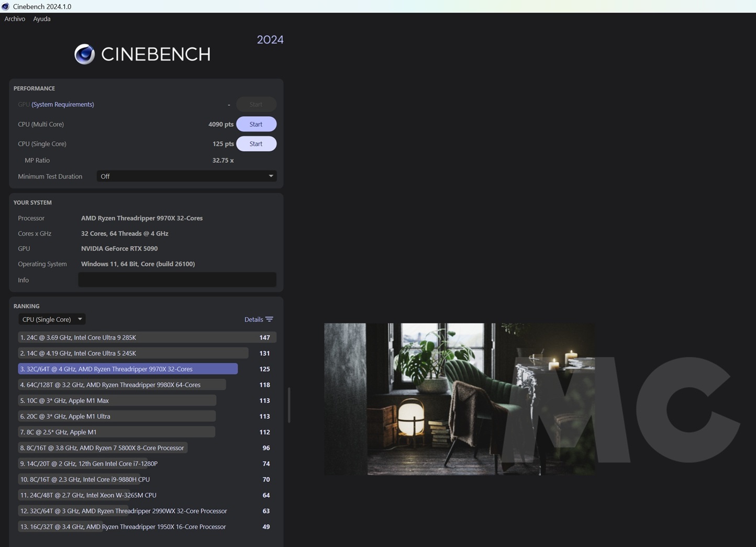Image resolution: width=756 pixels, height=547 pixels.
Task: Click the Details link in Ranking
Action: point(253,319)
